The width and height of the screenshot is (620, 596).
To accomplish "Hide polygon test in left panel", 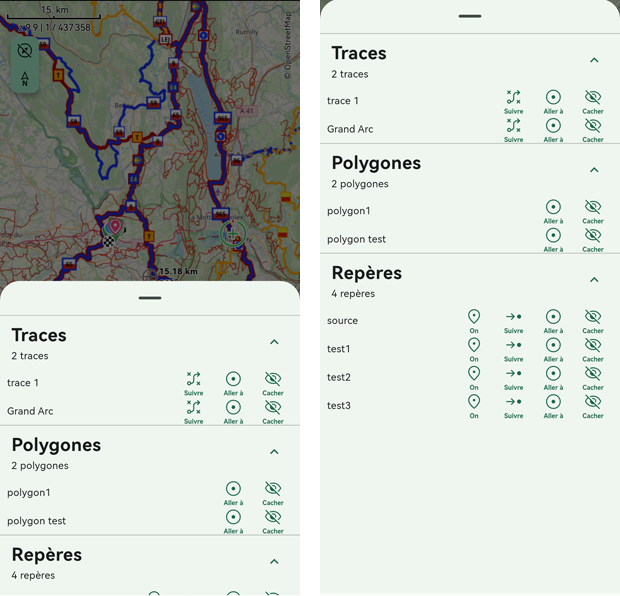I will tap(273, 522).
